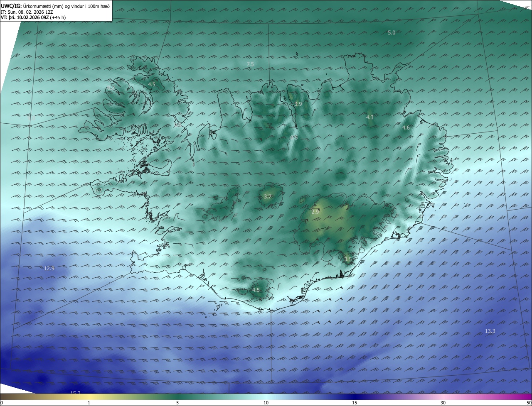Click the colorbar tick label 30
The height and width of the screenshot is (406, 532).
point(443,403)
